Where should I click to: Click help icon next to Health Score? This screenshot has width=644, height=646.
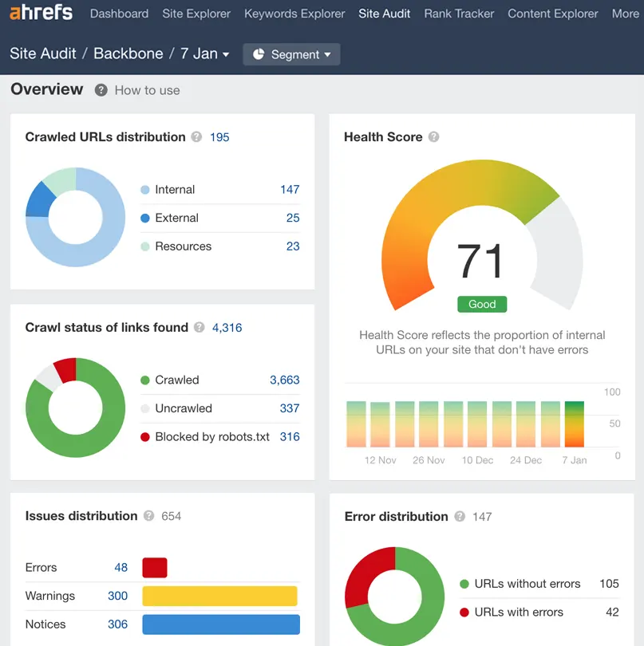tap(434, 137)
